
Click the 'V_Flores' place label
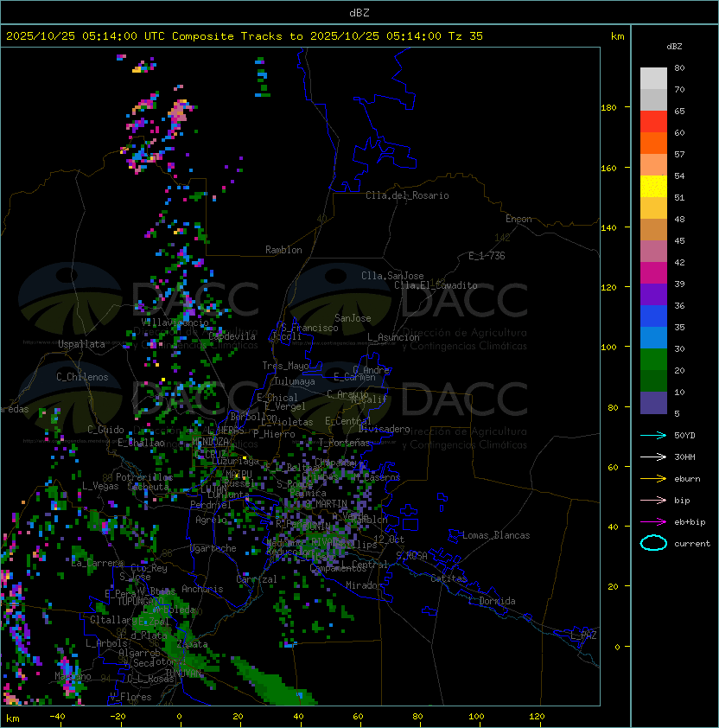(x=130, y=697)
